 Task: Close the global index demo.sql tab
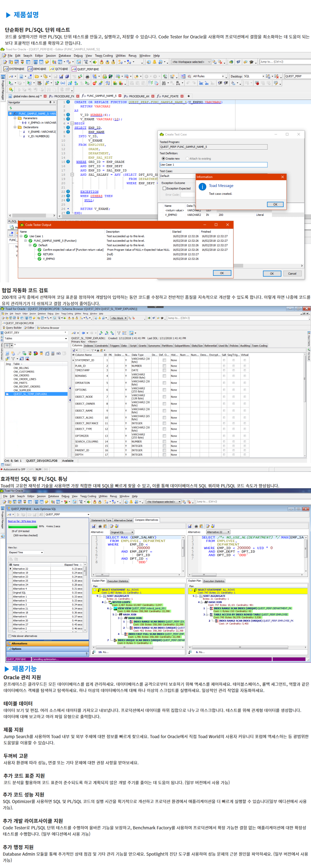(45, 96)
